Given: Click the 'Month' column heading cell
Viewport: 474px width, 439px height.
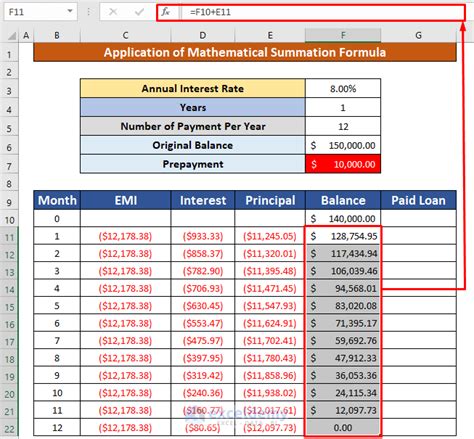Looking at the screenshot, I should coord(57,200).
